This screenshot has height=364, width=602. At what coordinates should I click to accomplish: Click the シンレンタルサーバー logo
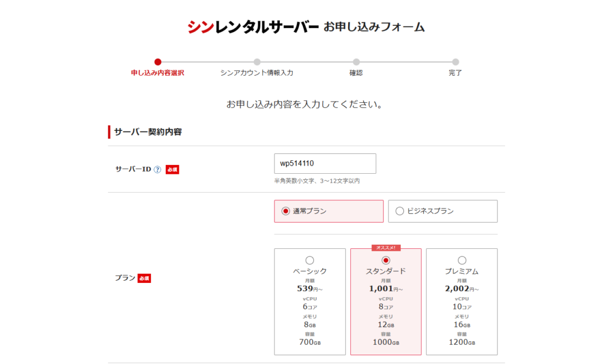(253, 27)
